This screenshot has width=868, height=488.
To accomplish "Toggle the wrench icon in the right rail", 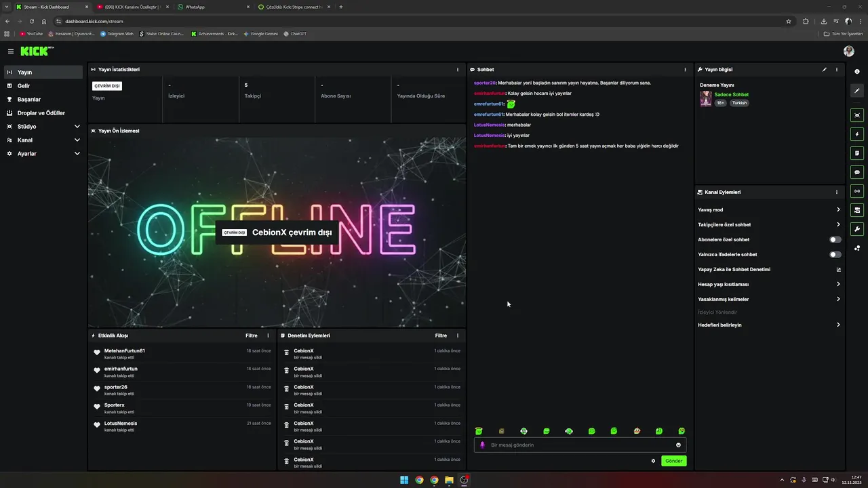I will (857, 229).
